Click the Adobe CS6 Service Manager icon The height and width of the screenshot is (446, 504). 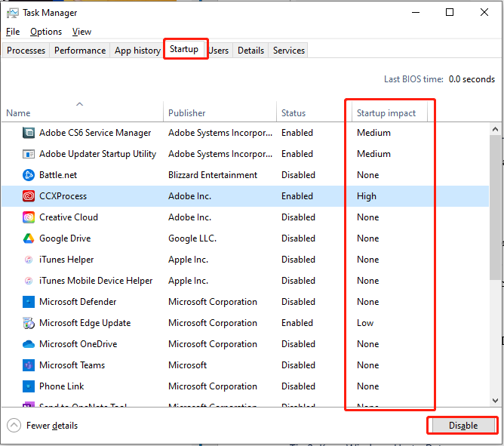[x=28, y=133]
